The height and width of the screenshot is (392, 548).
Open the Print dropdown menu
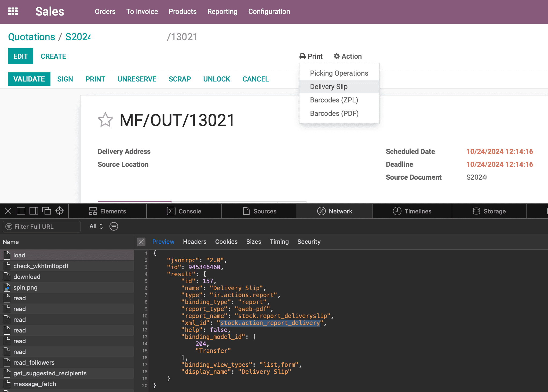311,56
